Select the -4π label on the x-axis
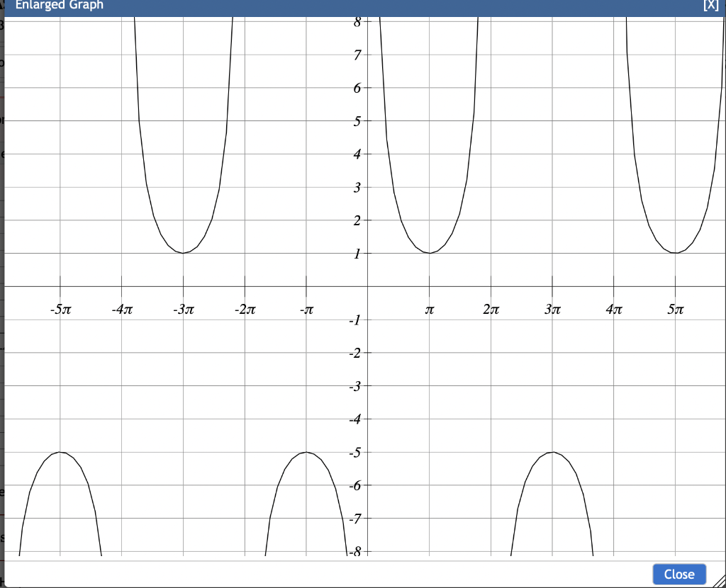This screenshot has height=588, width=726. [x=121, y=310]
